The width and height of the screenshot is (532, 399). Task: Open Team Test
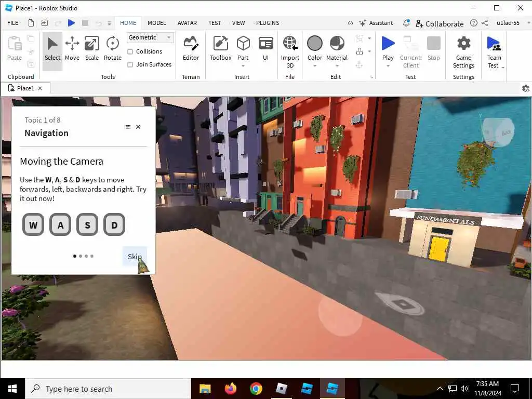(494, 51)
